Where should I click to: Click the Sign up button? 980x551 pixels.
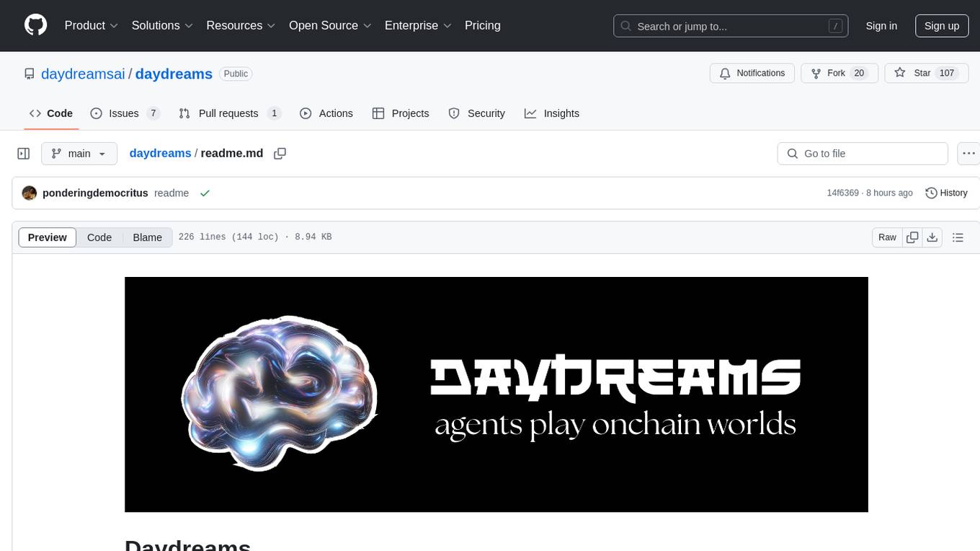[942, 26]
